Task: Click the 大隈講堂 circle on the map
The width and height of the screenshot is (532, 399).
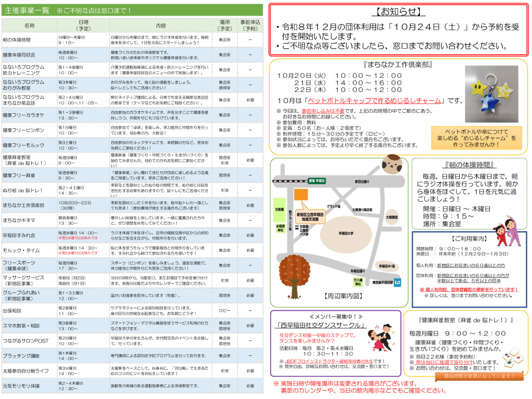Action: 392,217
